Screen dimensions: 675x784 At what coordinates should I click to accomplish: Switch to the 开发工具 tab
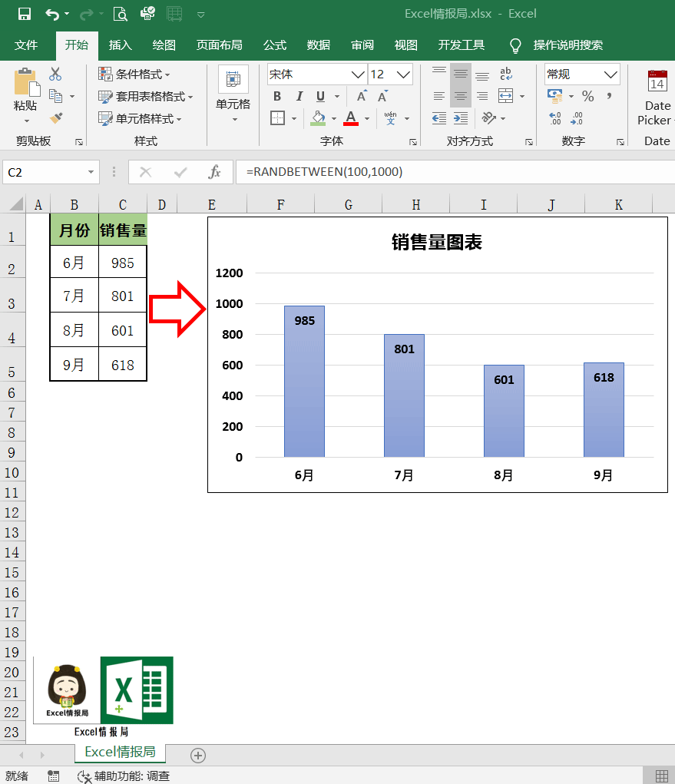click(461, 45)
